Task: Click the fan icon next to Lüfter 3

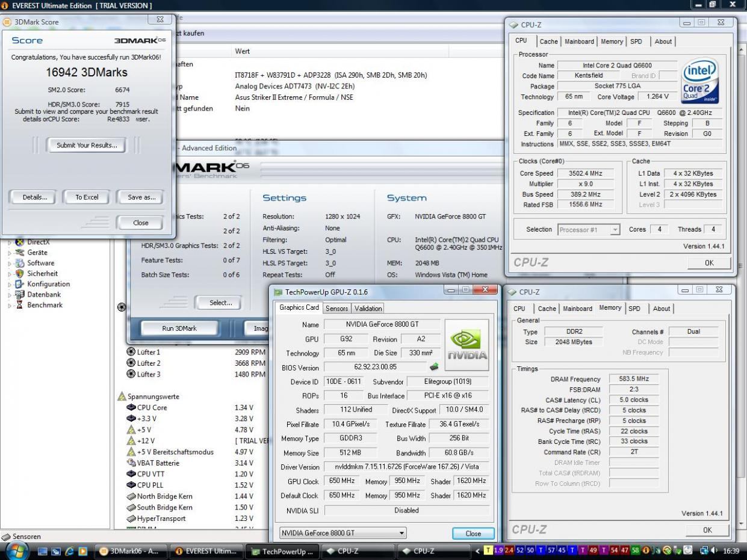Action: point(131,374)
